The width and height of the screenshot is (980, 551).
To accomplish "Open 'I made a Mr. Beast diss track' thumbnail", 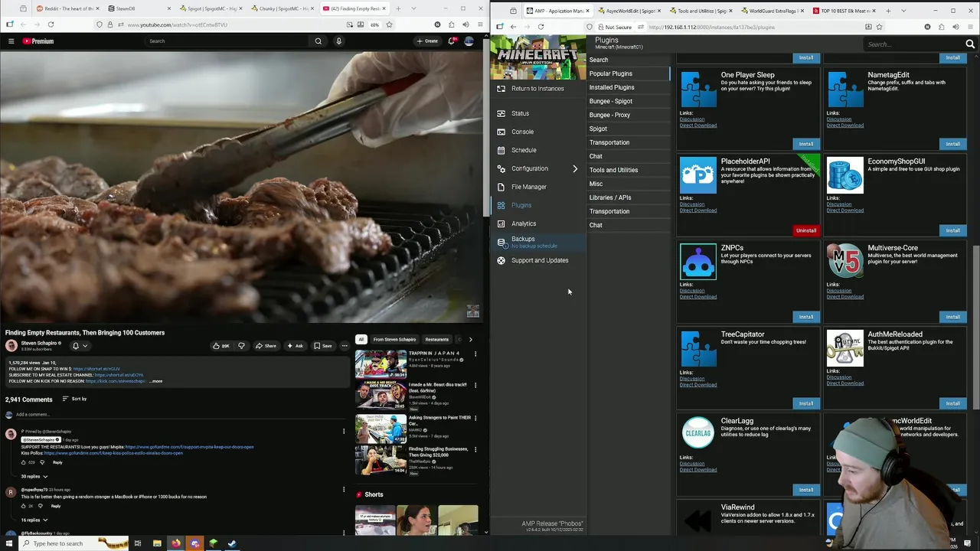I will coord(381,395).
